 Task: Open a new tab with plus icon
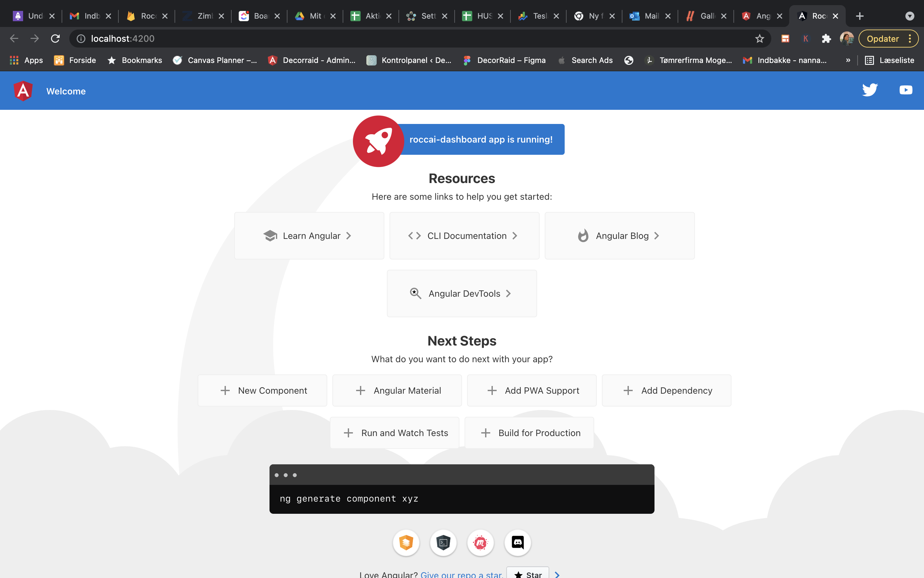point(860,16)
